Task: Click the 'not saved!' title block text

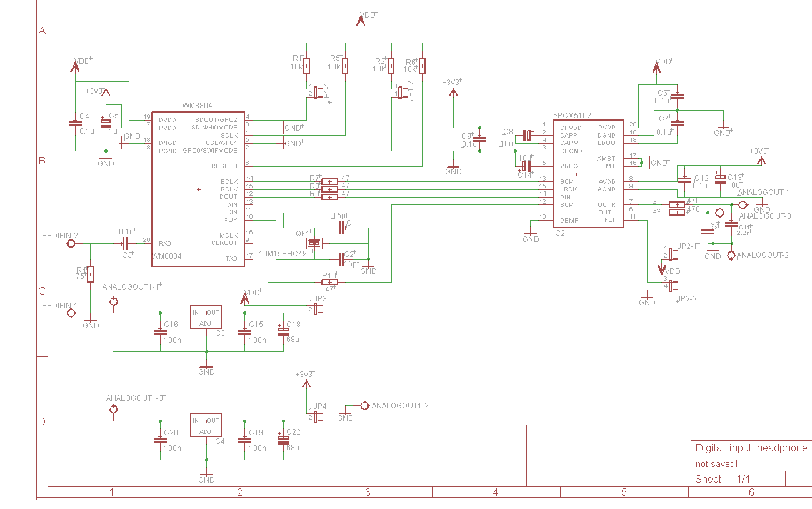Action: [x=716, y=464]
